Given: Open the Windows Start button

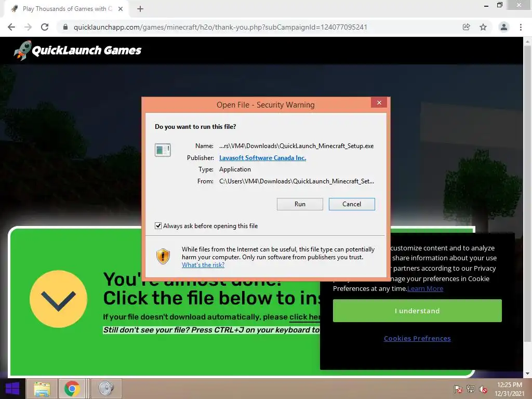Looking at the screenshot, I should [12, 389].
